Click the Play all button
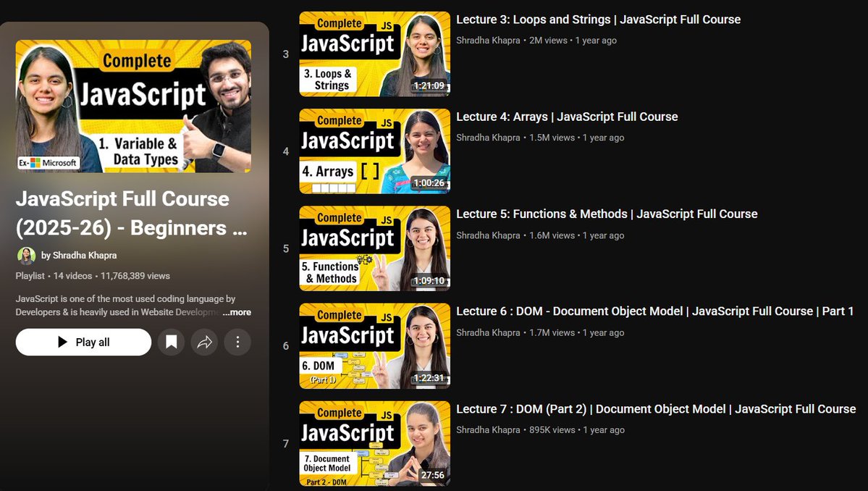Viewport: 868px width, 491px height. [83, 342]
